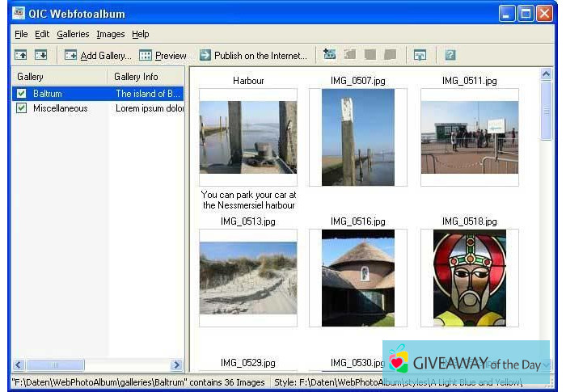Toggle the Miscellaneous gallery checkbox
Viewport: 566px width, 392px height.
pos(21,108)
